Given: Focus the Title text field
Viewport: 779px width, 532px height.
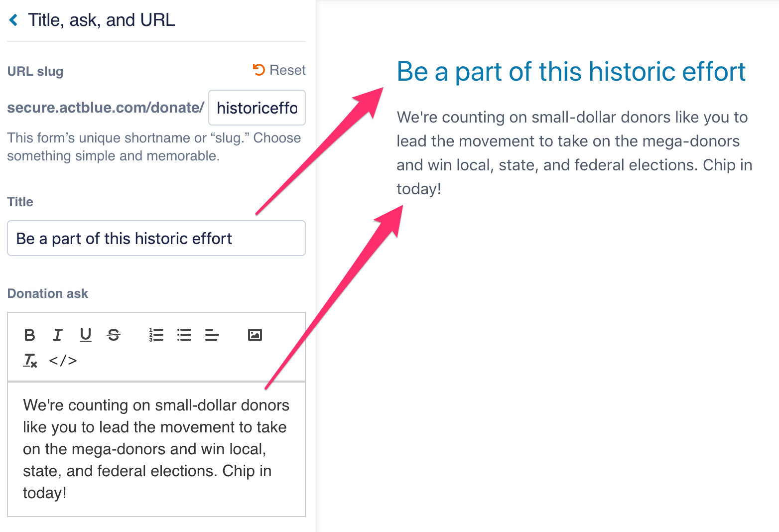Looking at the screenshot, I should [x=156, y=238].
